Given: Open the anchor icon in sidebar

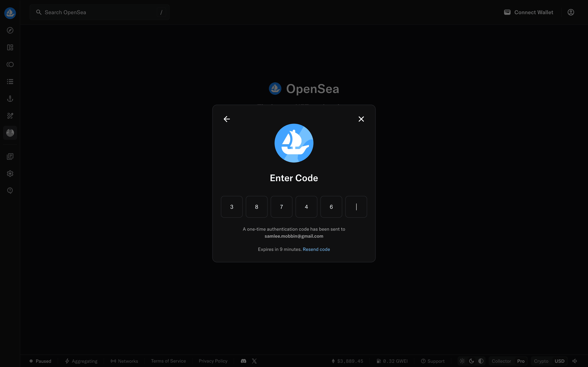Looking at the screenshot, I should point(10,99).
